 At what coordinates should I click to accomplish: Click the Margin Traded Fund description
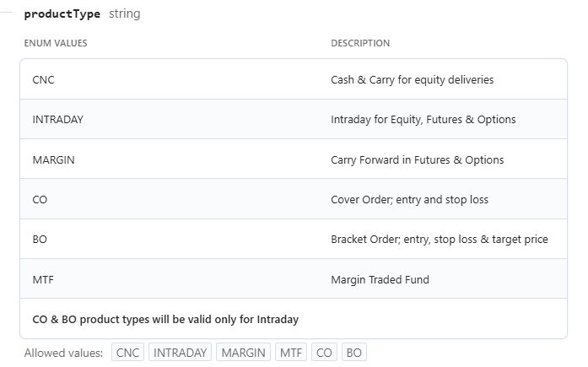[x=380, y=279]
